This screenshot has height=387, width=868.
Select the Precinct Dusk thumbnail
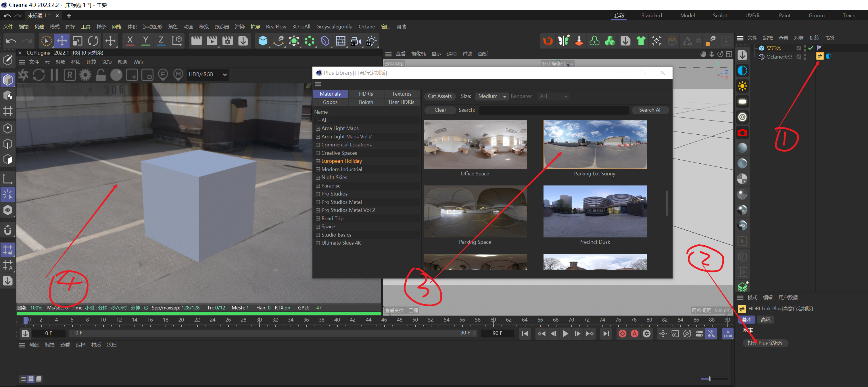tap(595, 211)
